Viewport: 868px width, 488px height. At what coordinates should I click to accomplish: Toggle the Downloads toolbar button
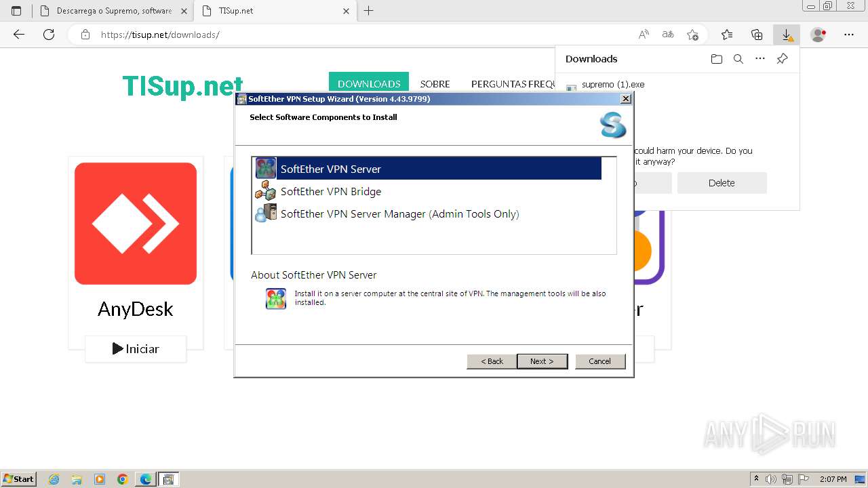click(787, 35)
